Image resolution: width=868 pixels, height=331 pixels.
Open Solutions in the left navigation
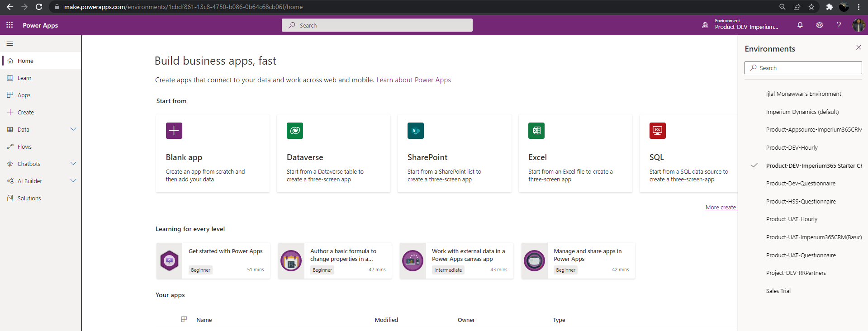coord(29,198)
